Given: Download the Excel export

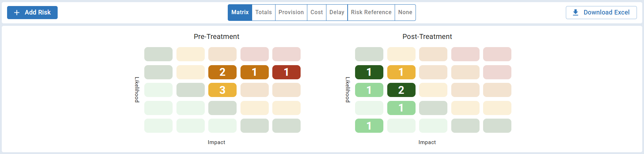Looking at the screenshot, I should pos(601,12).
